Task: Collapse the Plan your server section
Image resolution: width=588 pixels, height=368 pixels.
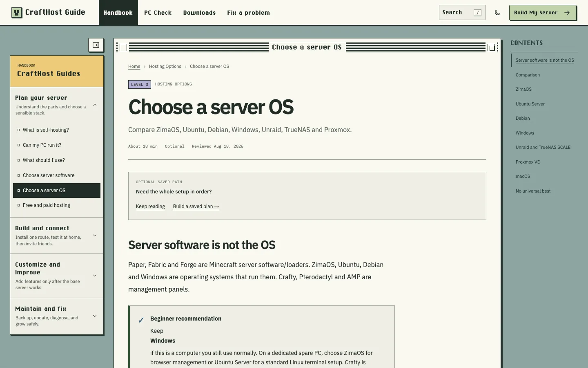Action: click(57, 105)
